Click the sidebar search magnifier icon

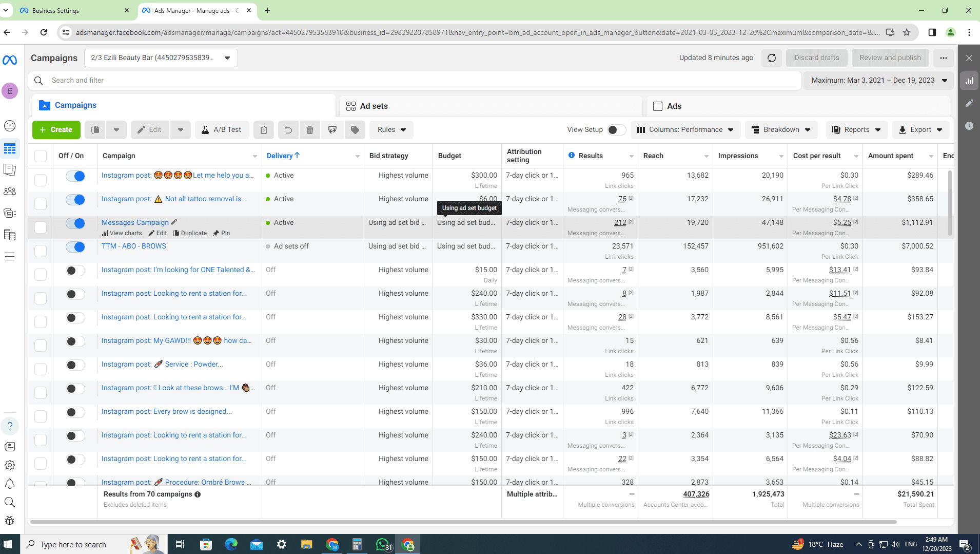10,502
